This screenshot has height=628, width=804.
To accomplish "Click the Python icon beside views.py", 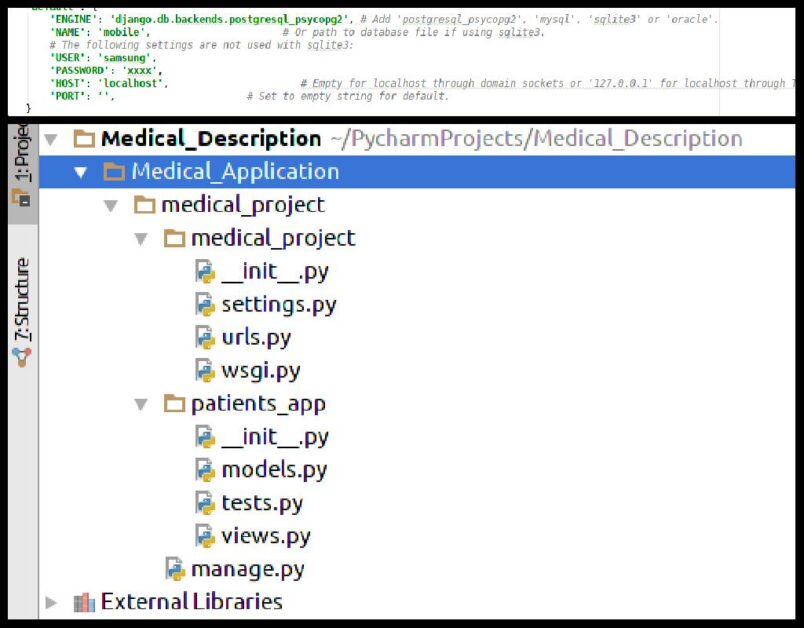I will tap(205, 535).
